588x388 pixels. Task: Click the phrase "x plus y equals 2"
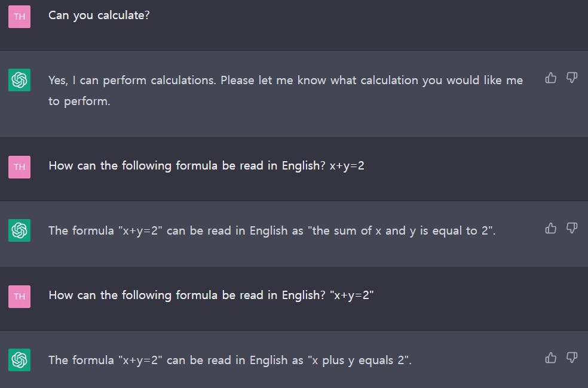359,360
